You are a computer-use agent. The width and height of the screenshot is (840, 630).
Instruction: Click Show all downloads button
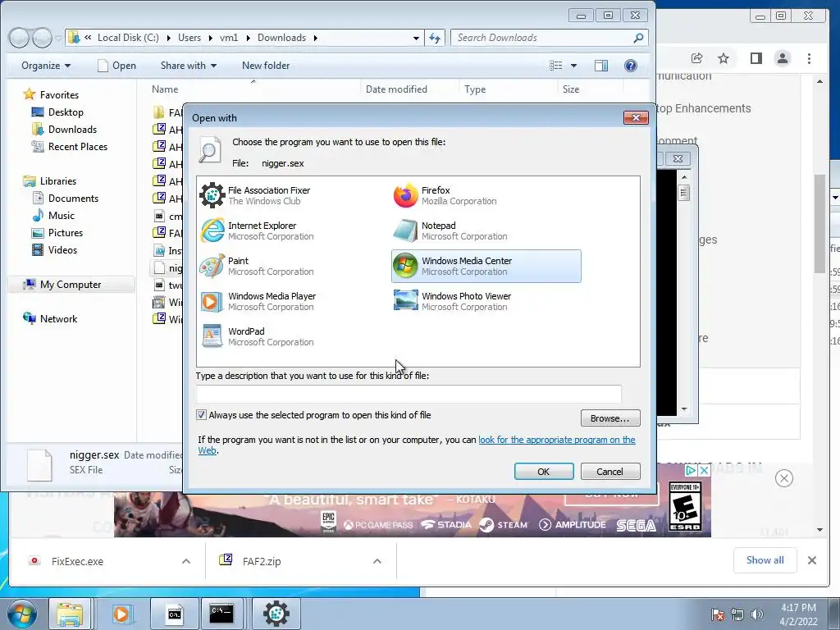tap(765, 560)
